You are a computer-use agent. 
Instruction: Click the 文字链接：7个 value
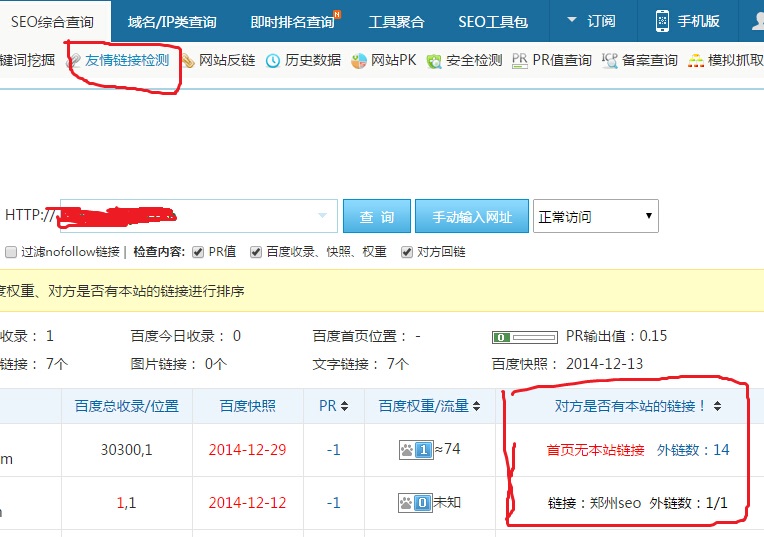click(398, 364)
